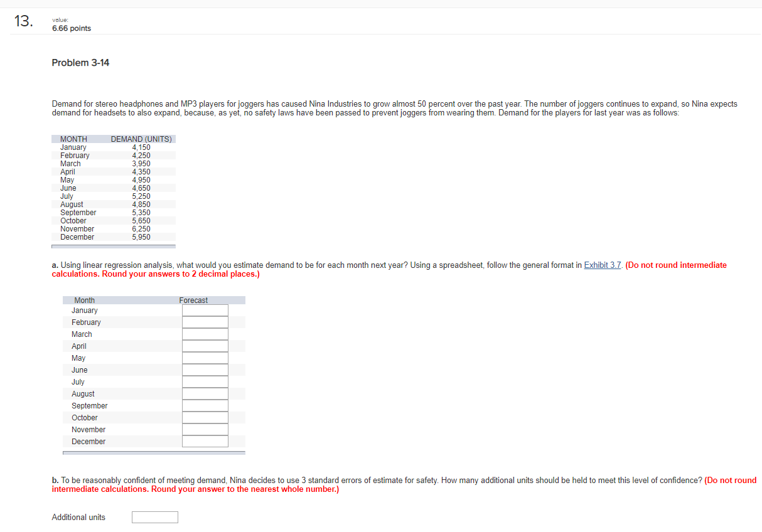Select the Forecast column header
This screenshot has width=762, height=532.
tap(193, 300)
